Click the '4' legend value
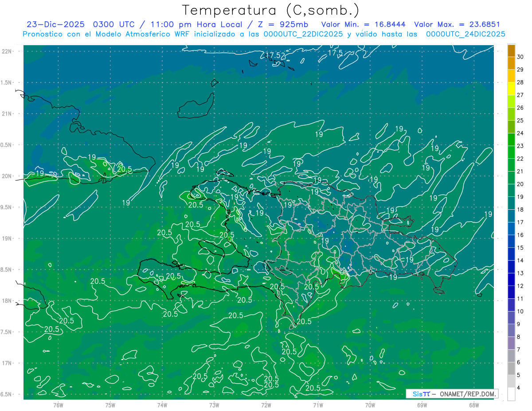The width and height of the screenshot is (532, 411). (519, 388)
